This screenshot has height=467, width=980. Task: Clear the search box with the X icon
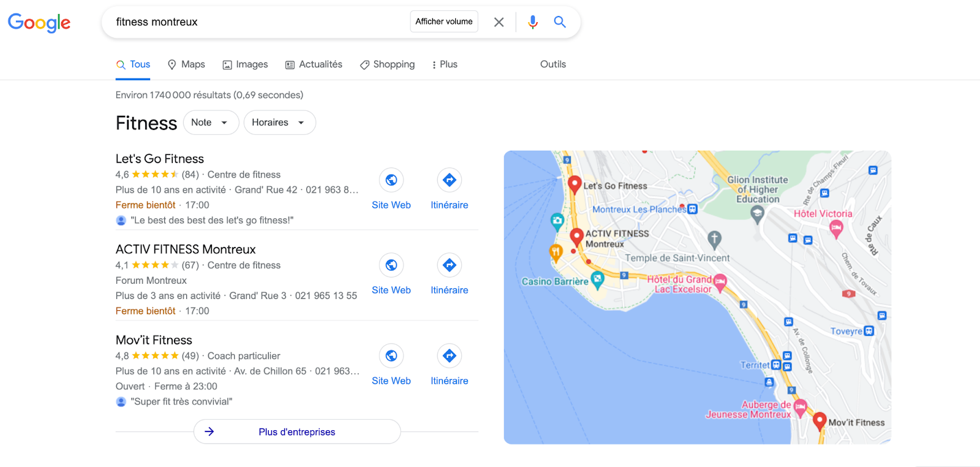[499, 22]
